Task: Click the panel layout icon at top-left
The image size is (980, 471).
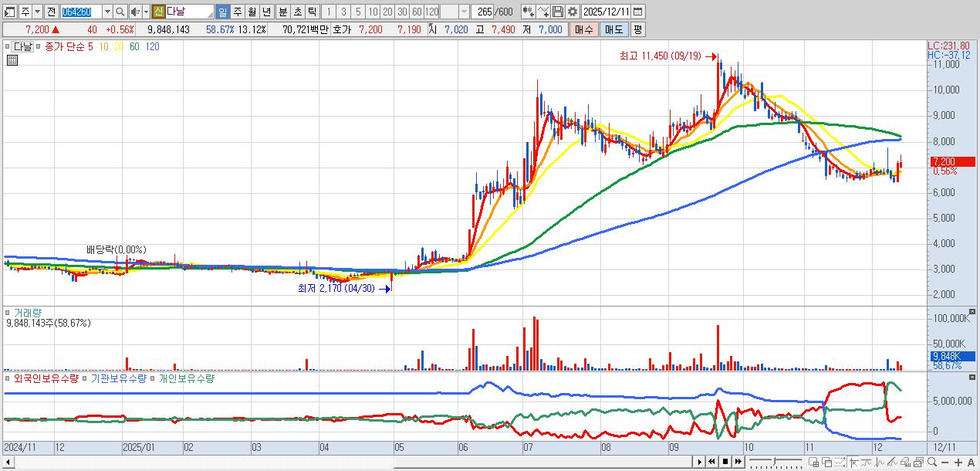Action: click(x=10, y=12)
